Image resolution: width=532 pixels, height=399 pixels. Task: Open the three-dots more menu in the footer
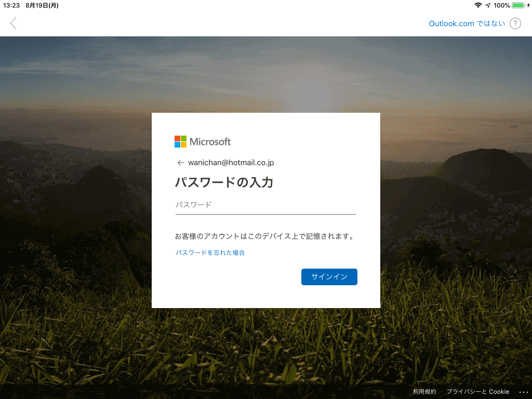[x=524, y=392]
